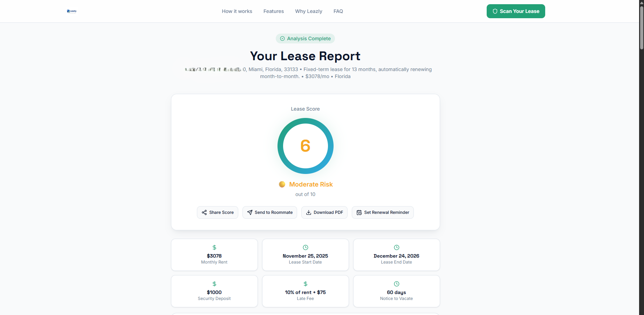Click the 10% of rent + $75 text
644x315 pixels.
coord(306,292)
